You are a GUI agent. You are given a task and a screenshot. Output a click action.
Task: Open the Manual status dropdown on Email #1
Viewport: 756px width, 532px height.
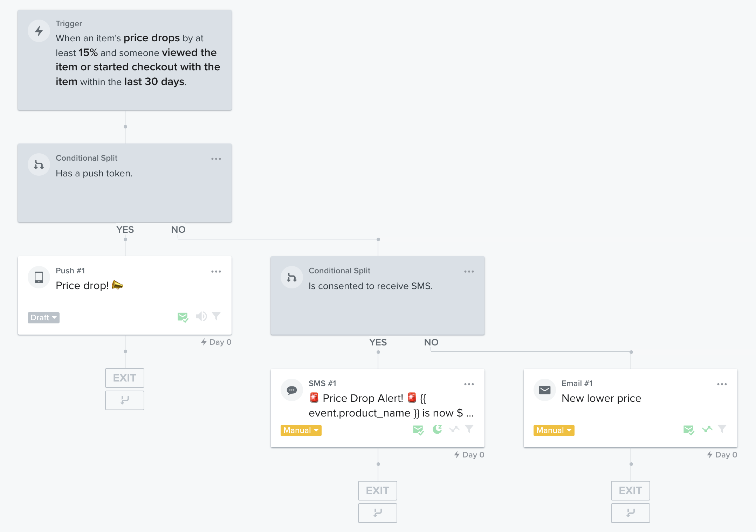[x=554, y=430]
